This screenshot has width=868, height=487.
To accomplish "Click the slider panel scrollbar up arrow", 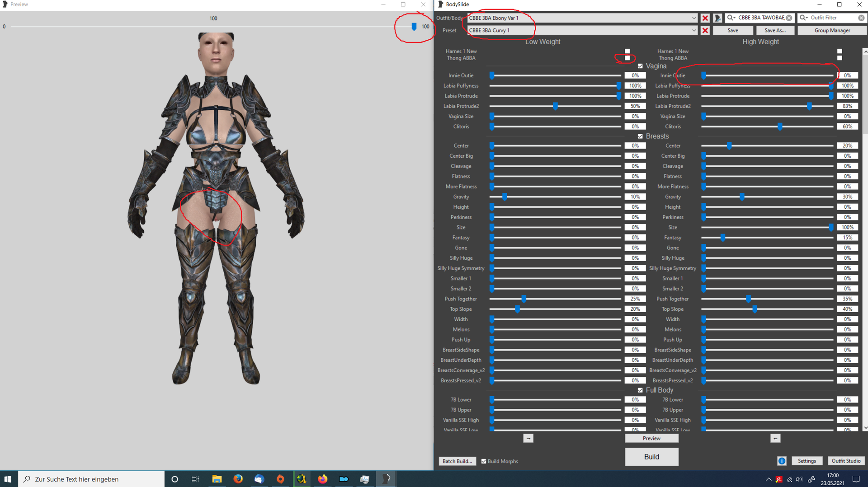I will click(x=865, y=51).
